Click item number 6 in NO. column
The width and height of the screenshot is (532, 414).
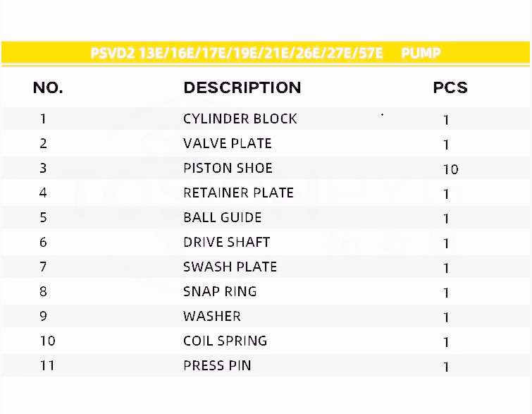tap(44, 242)
